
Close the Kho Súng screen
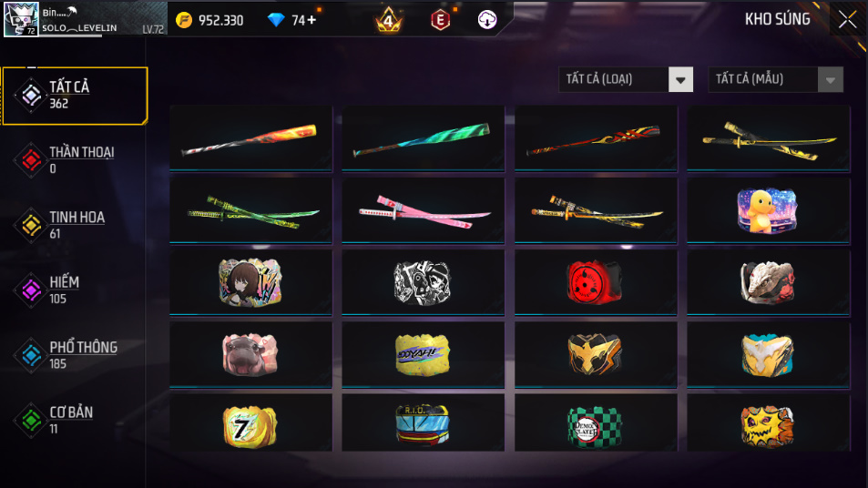pyautogui.click(x=848, y=19)
